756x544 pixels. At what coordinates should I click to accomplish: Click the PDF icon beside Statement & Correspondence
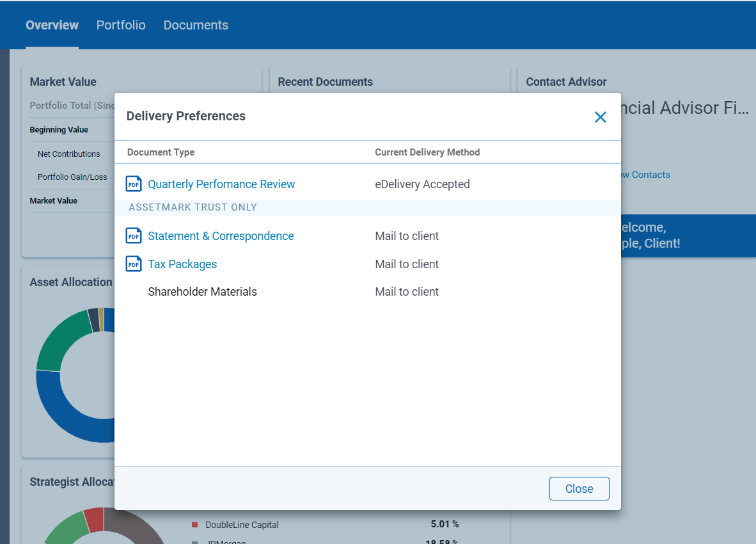tap(133, 236)
